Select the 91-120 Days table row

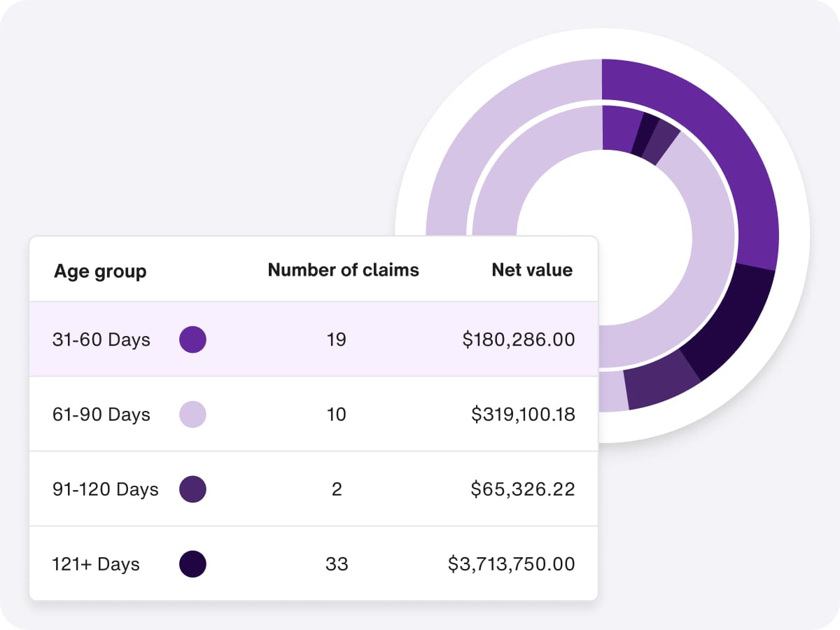pos(314,489)
